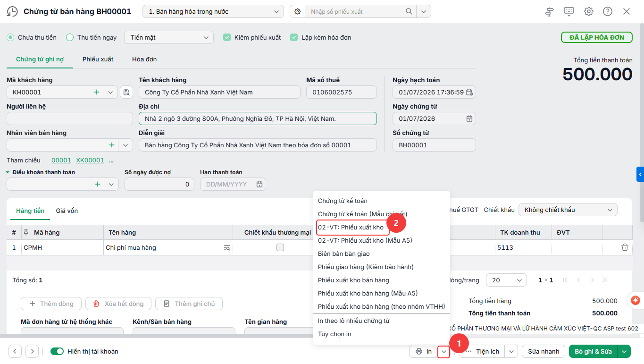Choose 02-VT: Phiếu xuất kho from print menu
Image resolution: width=644 pixels, height=364 pixels.
351,227
